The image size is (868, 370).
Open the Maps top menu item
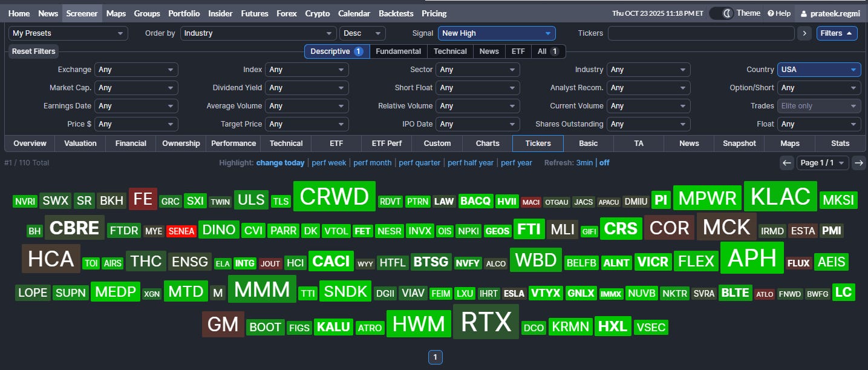116,13
